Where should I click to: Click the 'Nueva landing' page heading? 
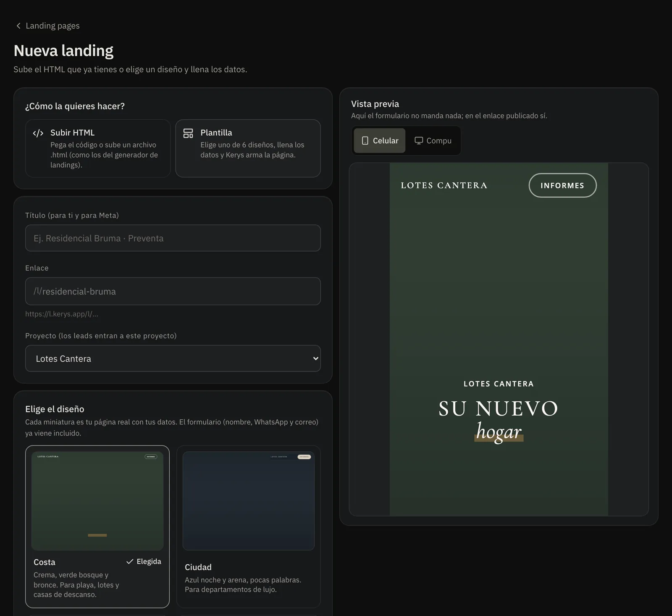pos(63,51)
